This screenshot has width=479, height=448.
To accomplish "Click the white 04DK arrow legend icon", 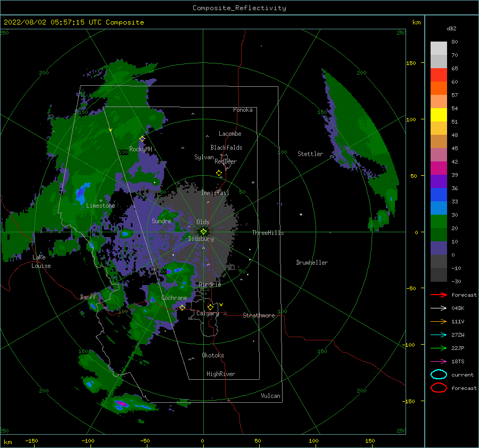I will coord(439,308).
